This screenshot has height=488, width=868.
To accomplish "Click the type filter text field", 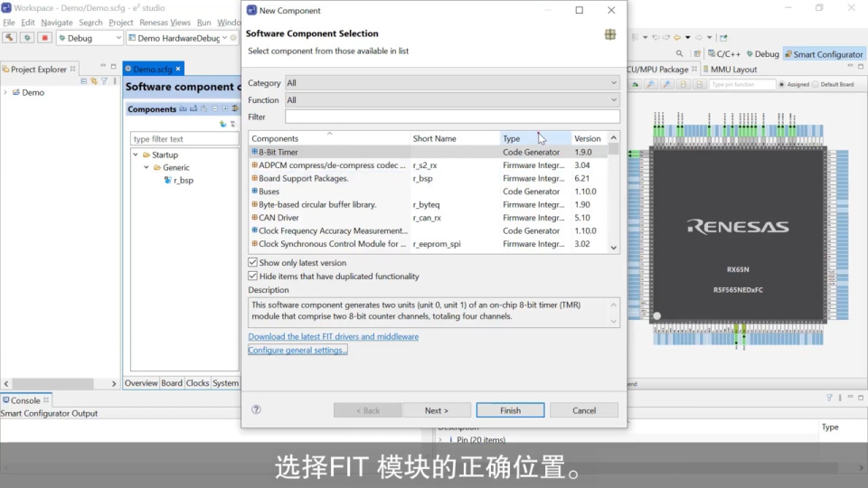I will (184, 139).
